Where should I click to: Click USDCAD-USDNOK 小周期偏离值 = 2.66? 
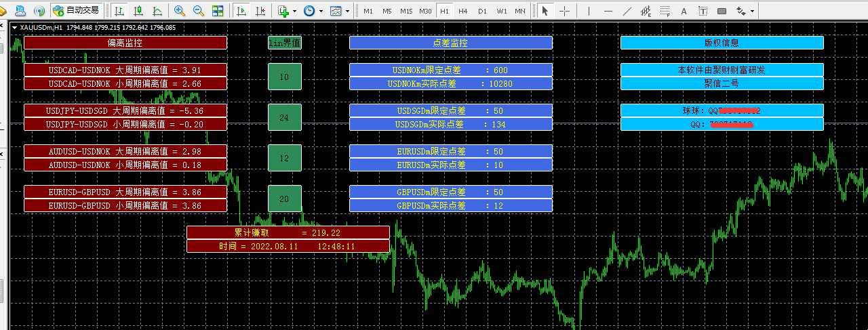pyautogui.click(x=125, y=83)
